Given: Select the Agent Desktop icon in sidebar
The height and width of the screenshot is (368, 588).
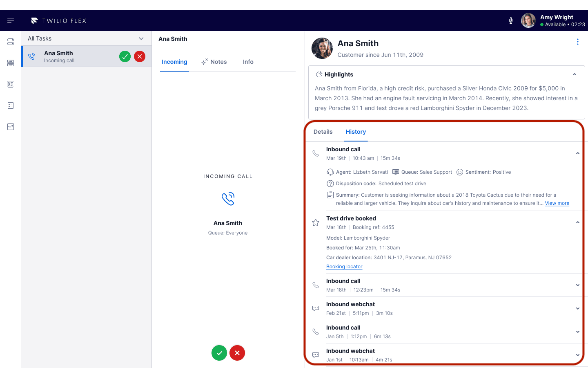Looking at the screenshot, I should pos(10,42).
